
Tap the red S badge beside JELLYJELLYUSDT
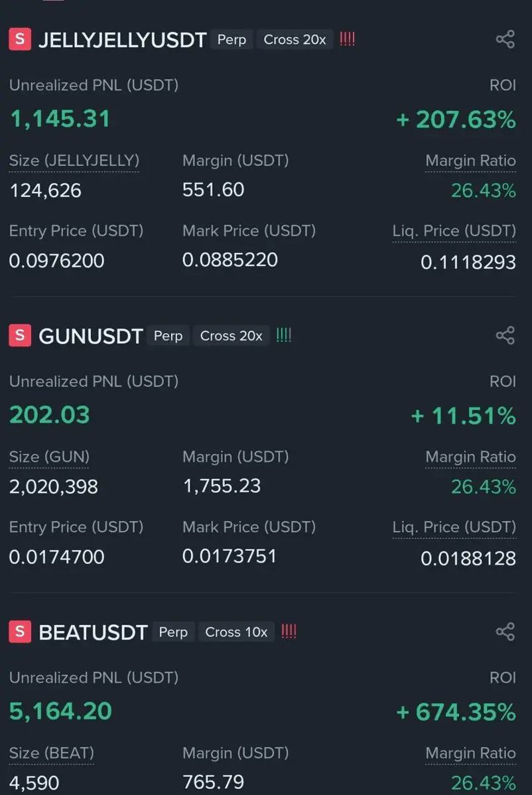[20, 40]
